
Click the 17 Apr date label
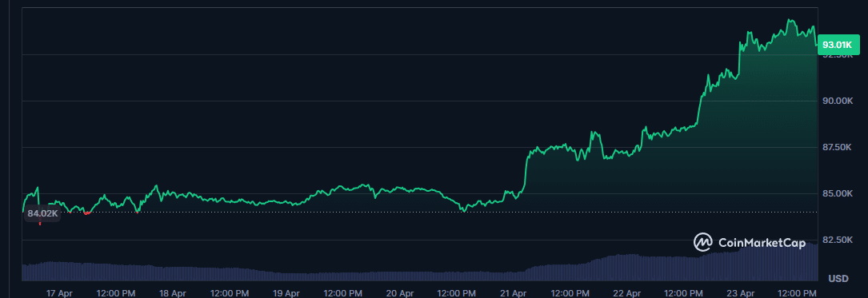[x=59, y=292]
